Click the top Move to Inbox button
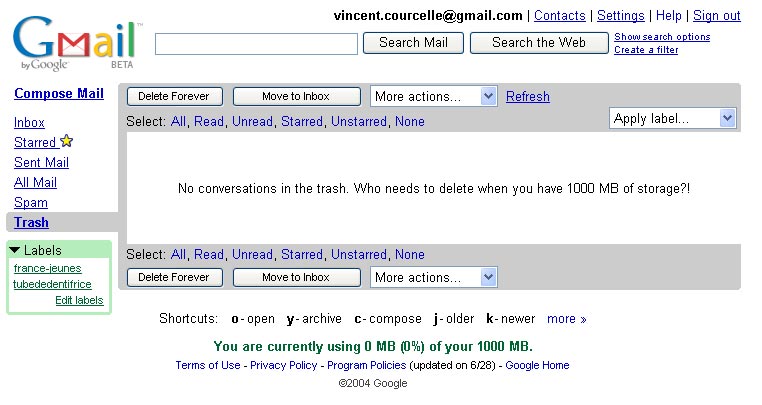 (x=297, y=96)
